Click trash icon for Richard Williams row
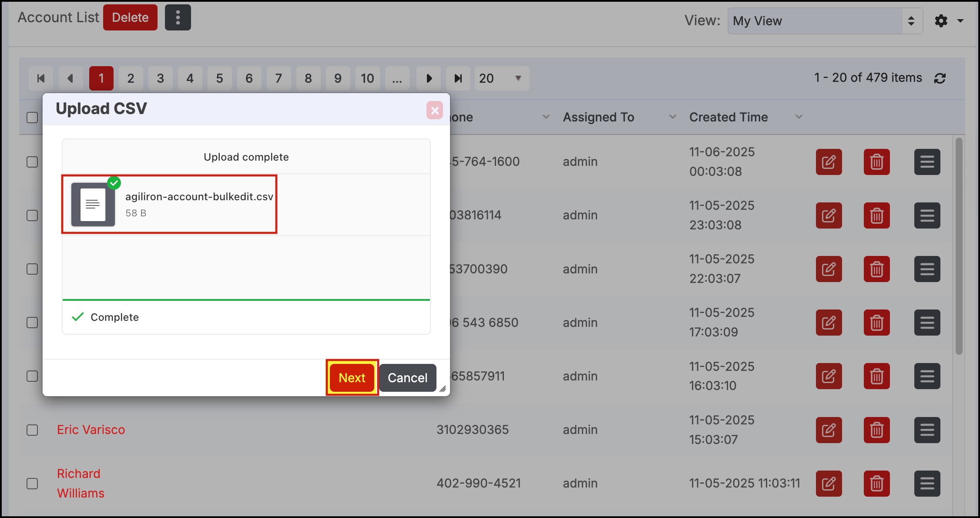 tap(876, 484)
